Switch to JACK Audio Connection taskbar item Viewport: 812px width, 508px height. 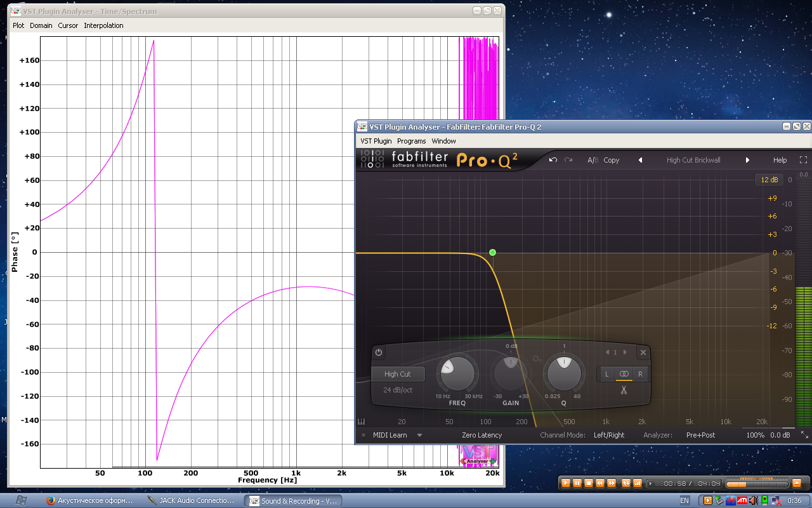coord(192,500)
